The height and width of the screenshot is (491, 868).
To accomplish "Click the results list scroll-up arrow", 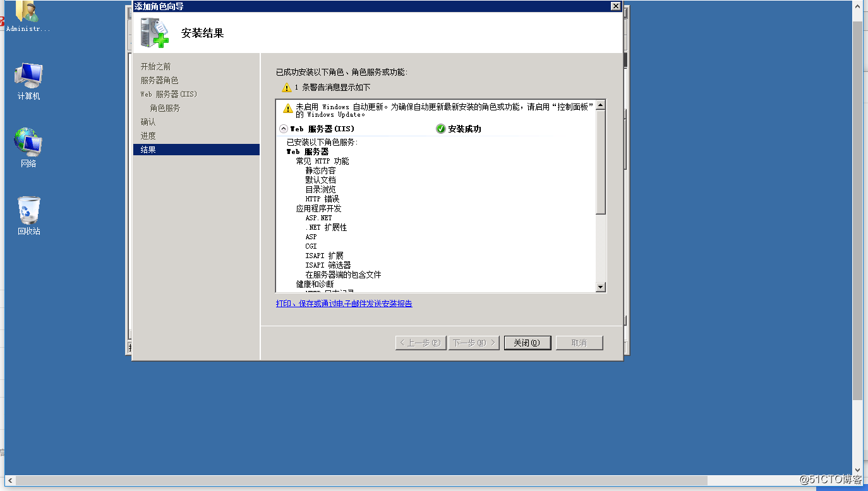I will click(601, 105).
